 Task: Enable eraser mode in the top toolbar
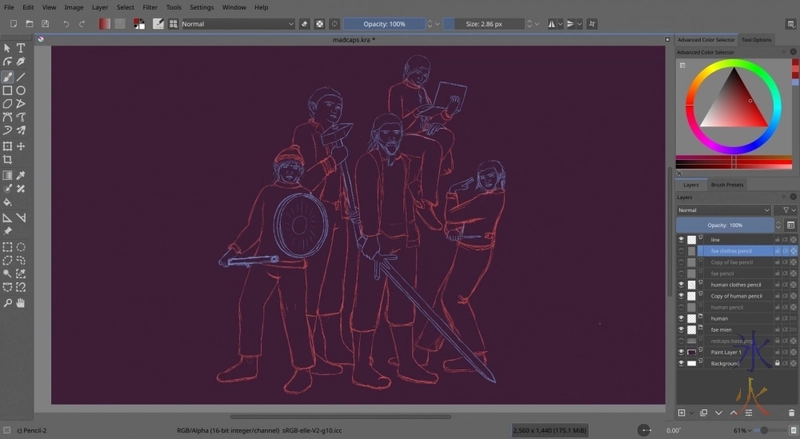305,23
